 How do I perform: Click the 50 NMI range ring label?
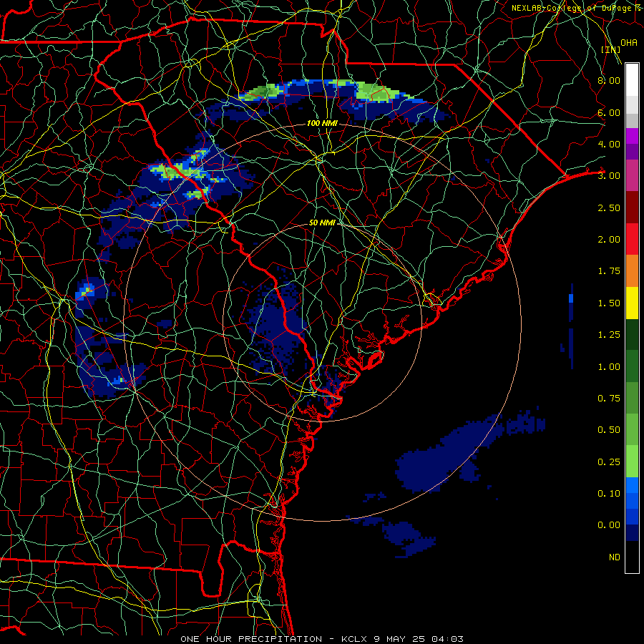(x=323, y=223)
